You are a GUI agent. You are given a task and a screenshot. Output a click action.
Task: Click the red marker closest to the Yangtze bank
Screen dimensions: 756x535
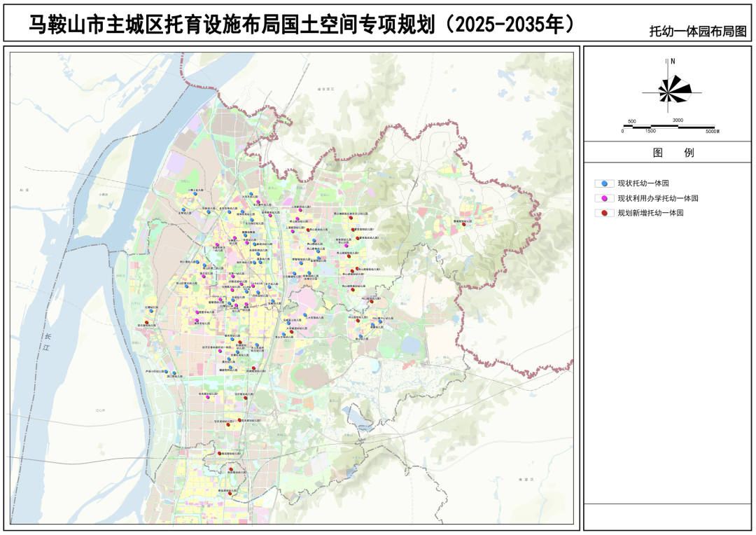tap(146, 323)
